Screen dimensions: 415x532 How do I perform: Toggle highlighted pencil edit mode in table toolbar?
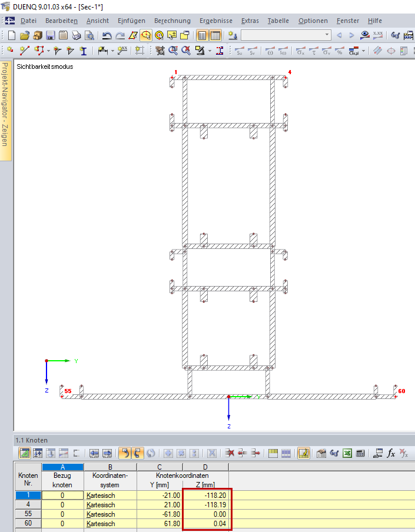tap(303, 453)
